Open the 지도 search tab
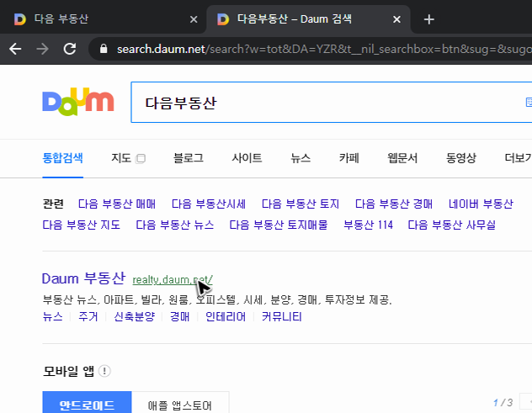 (121, 158)
